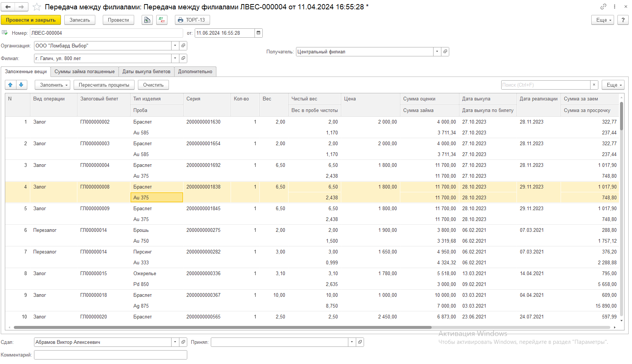The width and height of the screenshot is (632, 364).
Task: Open the document-based creation icon
Action: [x=147, y=20]
